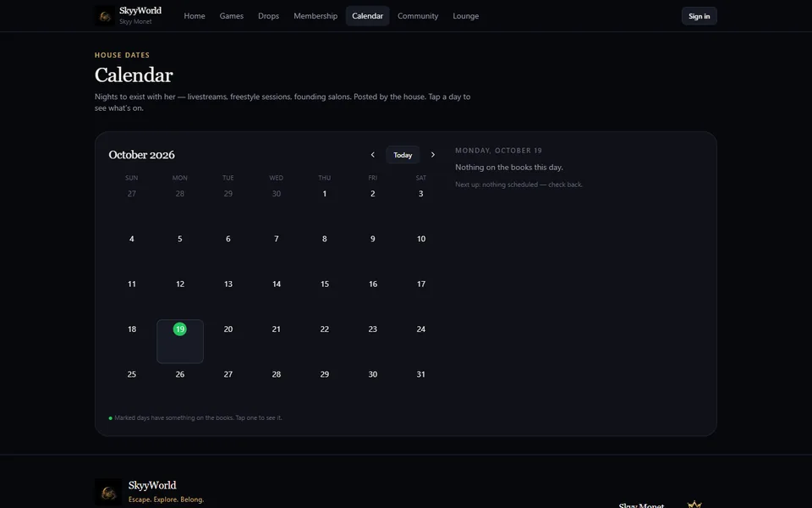Choose October 12 in the grid

[x=179, y=296]
